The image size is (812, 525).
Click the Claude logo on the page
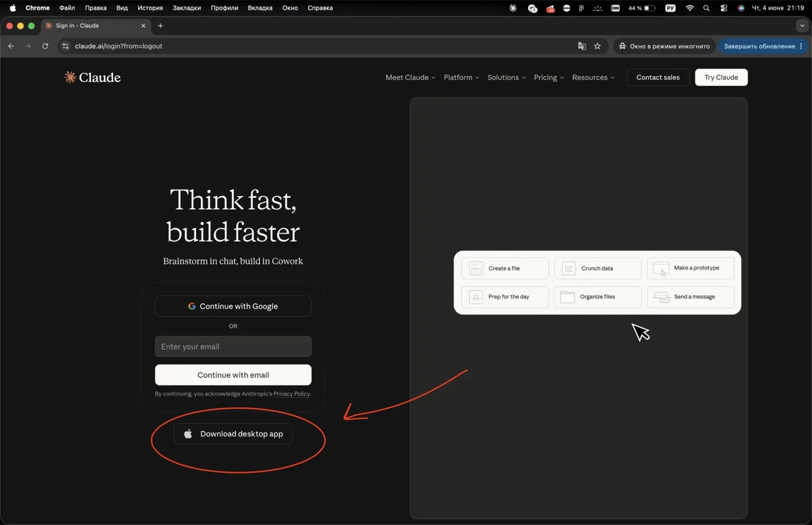(x=93, y=77)
